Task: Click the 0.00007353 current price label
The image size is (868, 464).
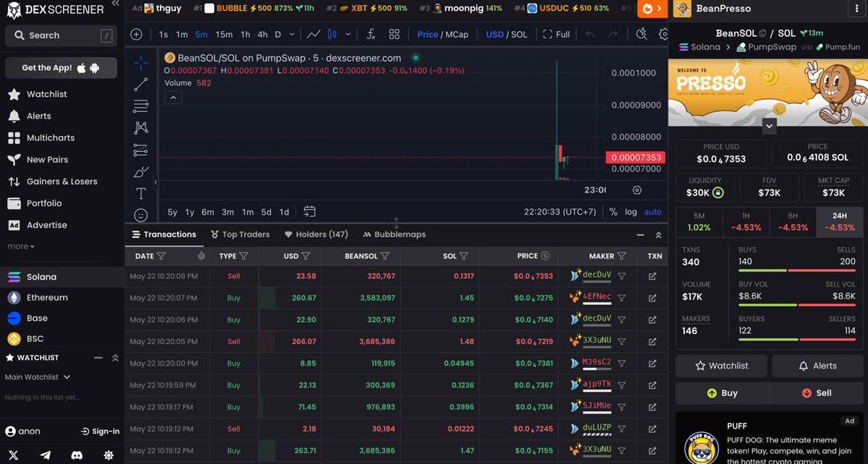Action: click(634, 158)
